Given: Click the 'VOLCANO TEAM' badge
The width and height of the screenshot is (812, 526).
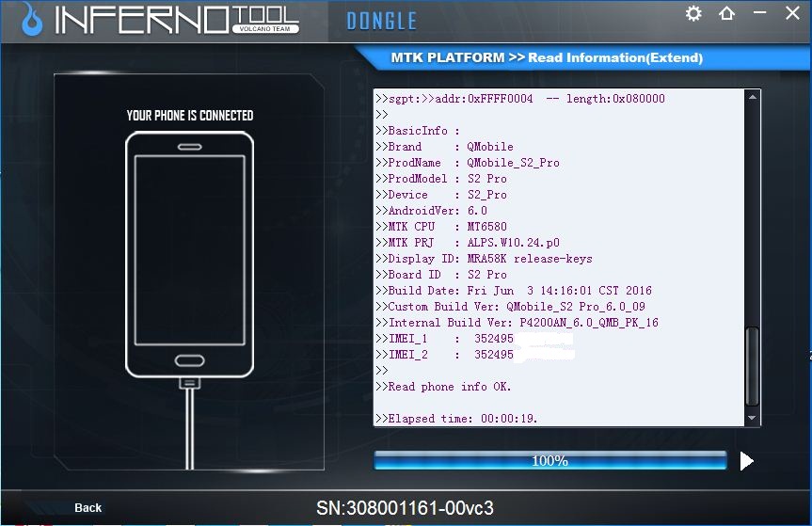Looking at the screenshot, I should coord(265,29).
